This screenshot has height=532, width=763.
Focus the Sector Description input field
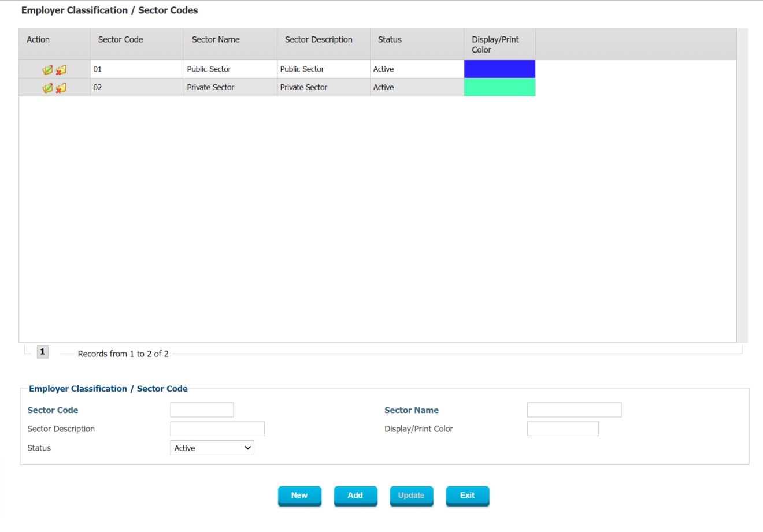pyautogui.click(x=217, y=429)
